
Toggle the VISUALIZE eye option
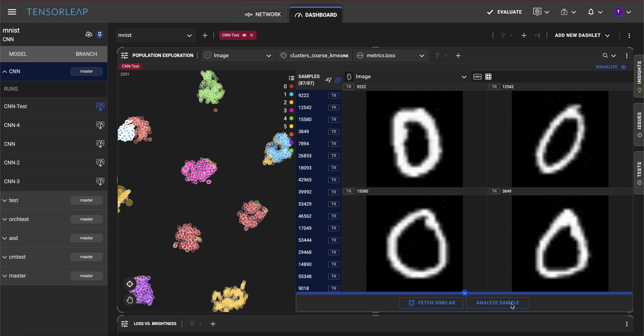pos(624,67)
